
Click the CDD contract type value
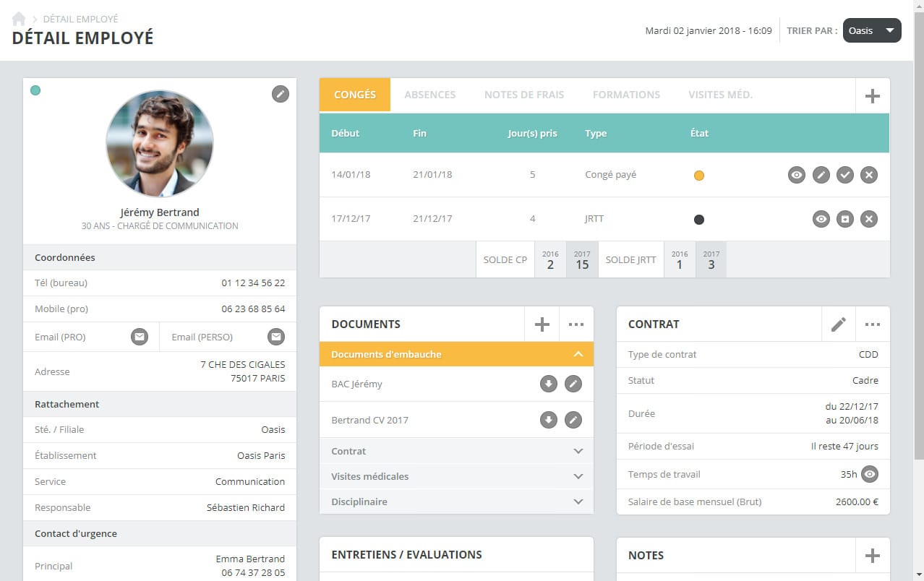tap(868, 354)
